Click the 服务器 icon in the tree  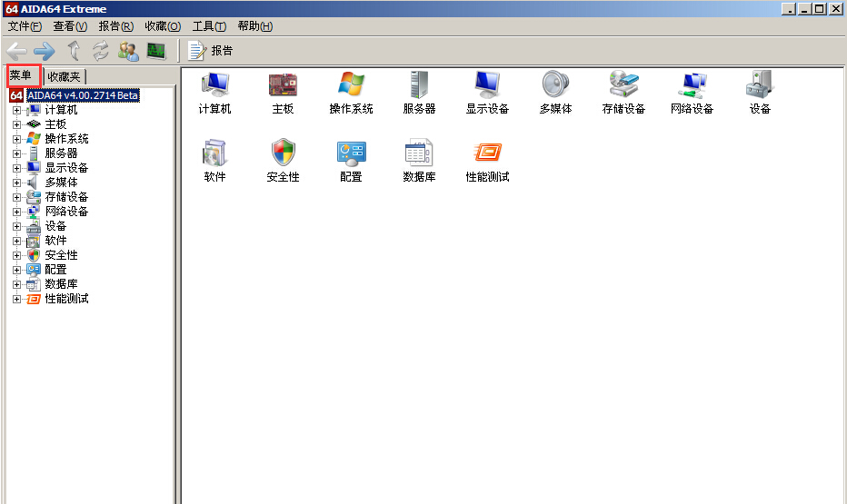pyautogui.click(x=34, y=153)
